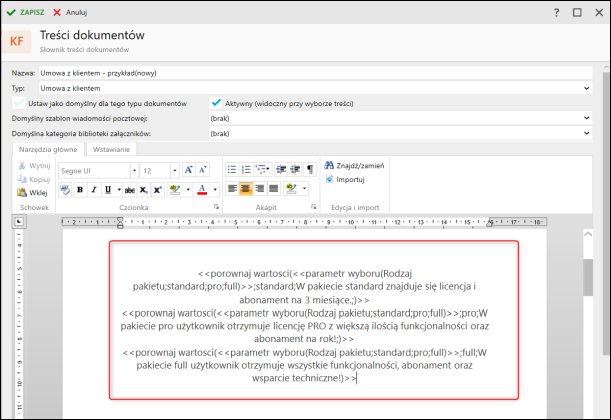
Task: Click inside the document text after 'techniczne!)>>'
Action: tap(357, 378)
